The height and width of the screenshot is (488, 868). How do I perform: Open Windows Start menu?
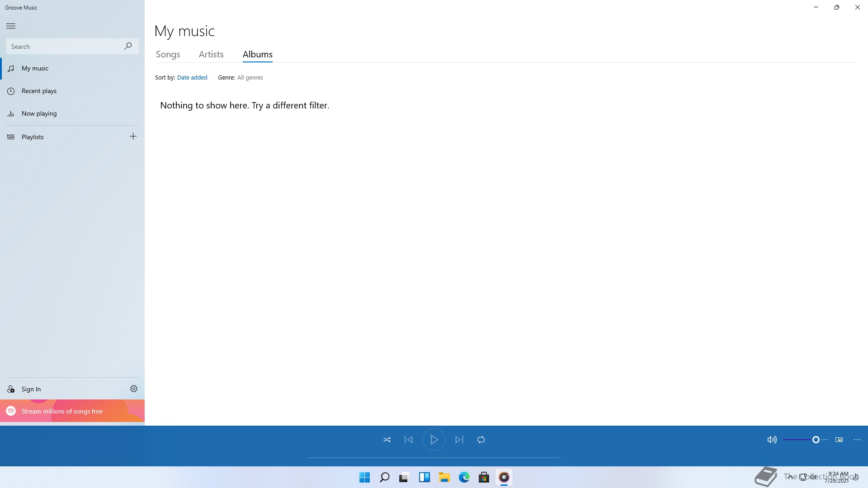click(x=364, y=477)
